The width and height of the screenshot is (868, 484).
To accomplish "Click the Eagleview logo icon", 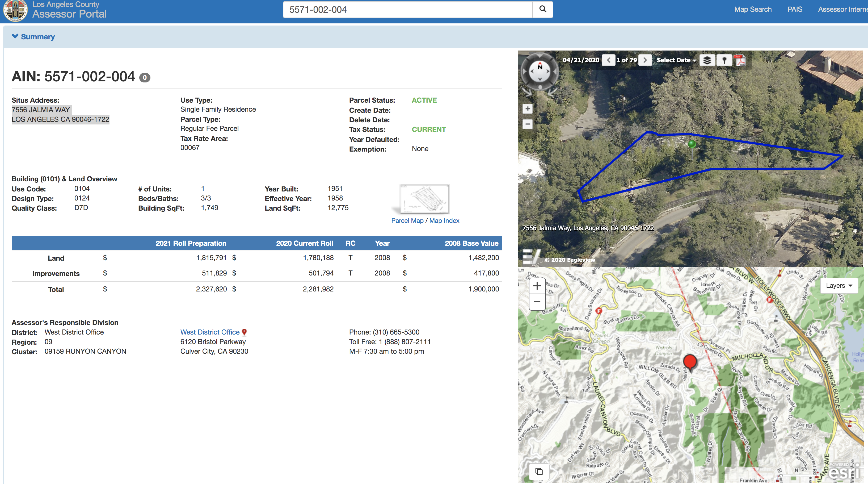I will pos(532,257).
